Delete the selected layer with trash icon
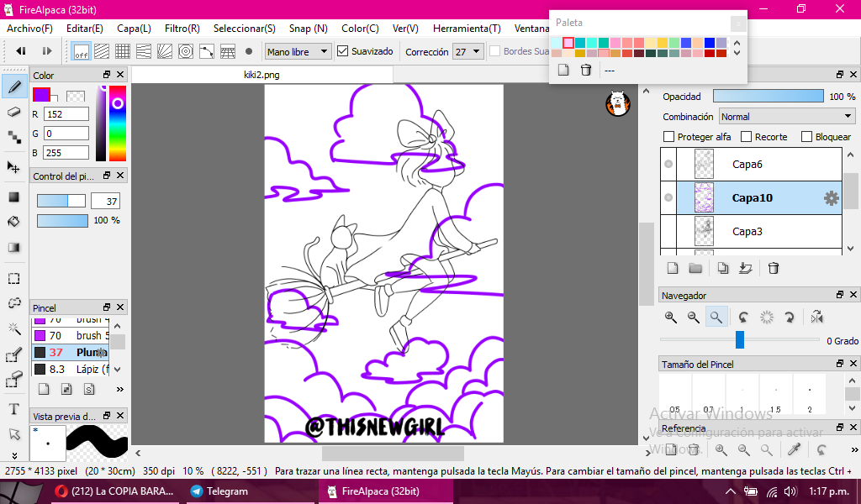The height and width of the screenshot is (504, 861). [774, 268]
